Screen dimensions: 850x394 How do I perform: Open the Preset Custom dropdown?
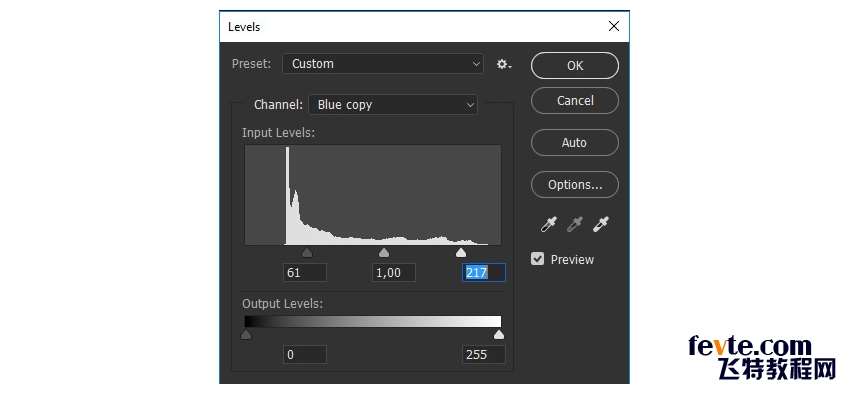point(383,63)
